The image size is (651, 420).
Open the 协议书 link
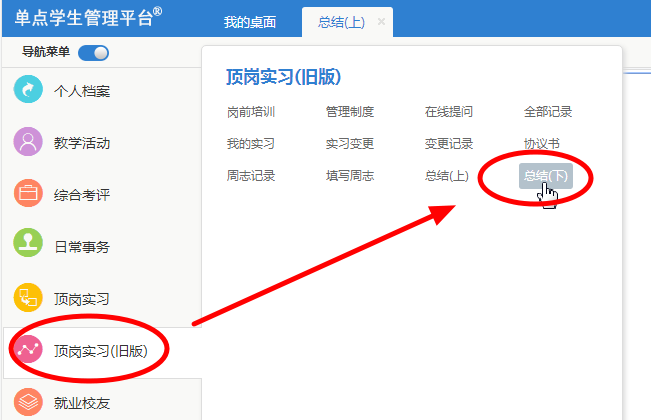pyautogui.click(x=542, y=144)
